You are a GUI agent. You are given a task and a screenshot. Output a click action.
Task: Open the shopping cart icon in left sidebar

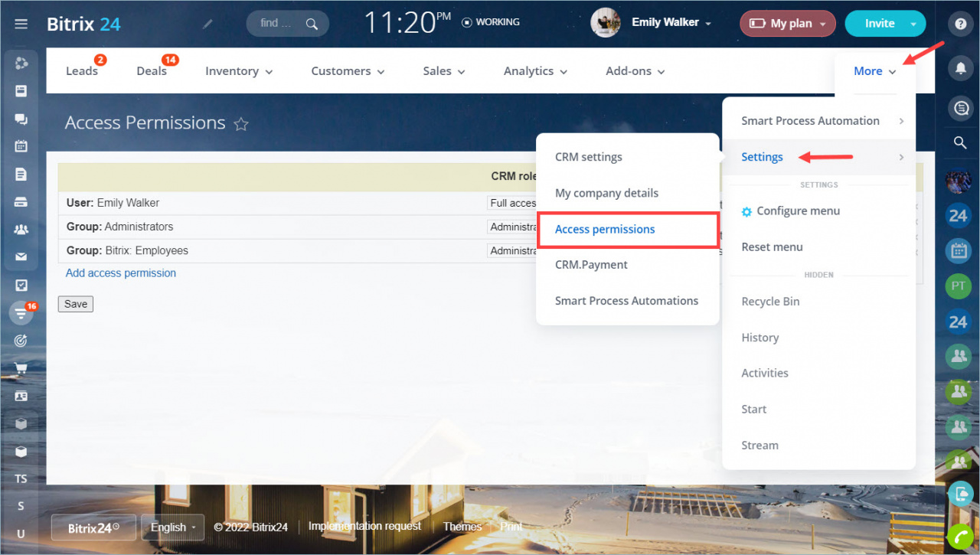coord(21,368)
